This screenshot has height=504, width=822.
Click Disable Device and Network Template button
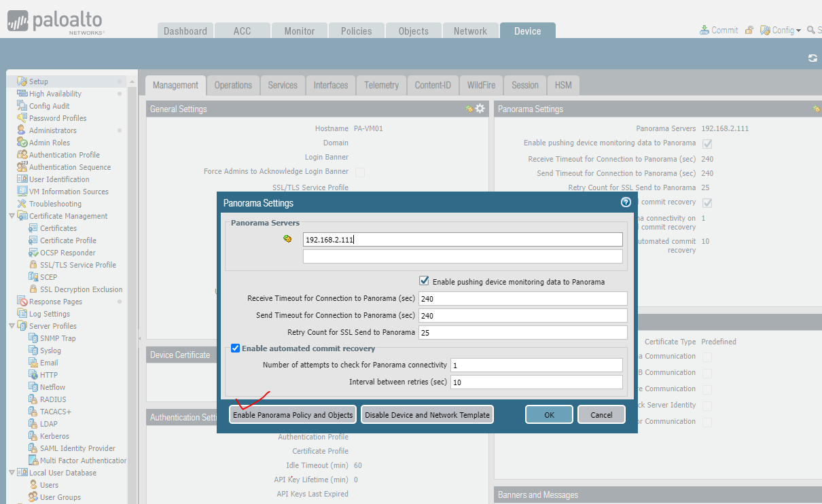427,415
